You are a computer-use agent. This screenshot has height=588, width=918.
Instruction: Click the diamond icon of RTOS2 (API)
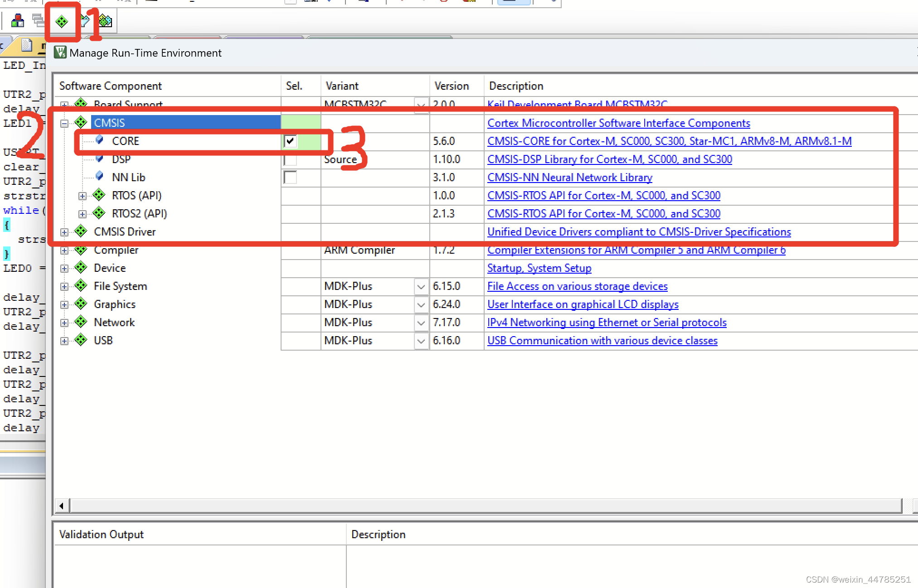99,213
